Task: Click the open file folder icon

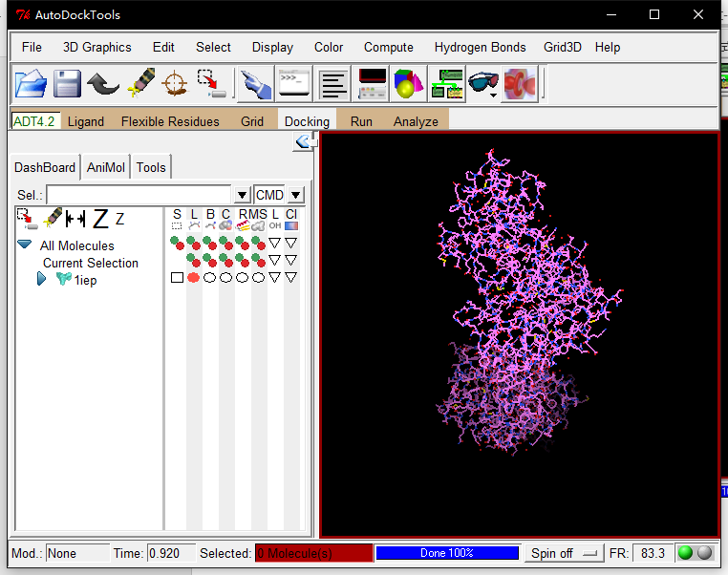Action: coord(31,84)
